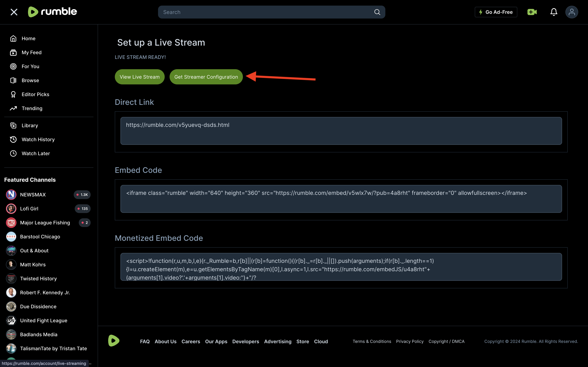Click the green video upload camera icon
The image size is (588, 367).
532,12
